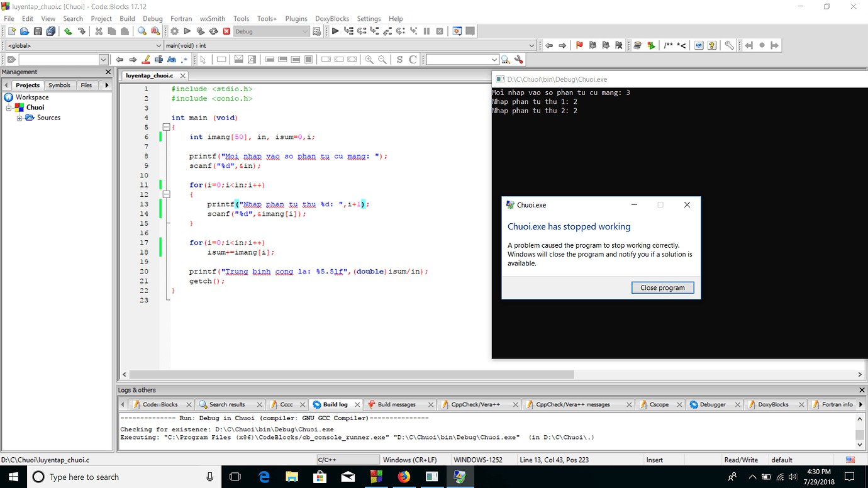This screenshot has height=488, width=868.
Task: Click the Save file toolbar icon
Action: pos(38,31)
